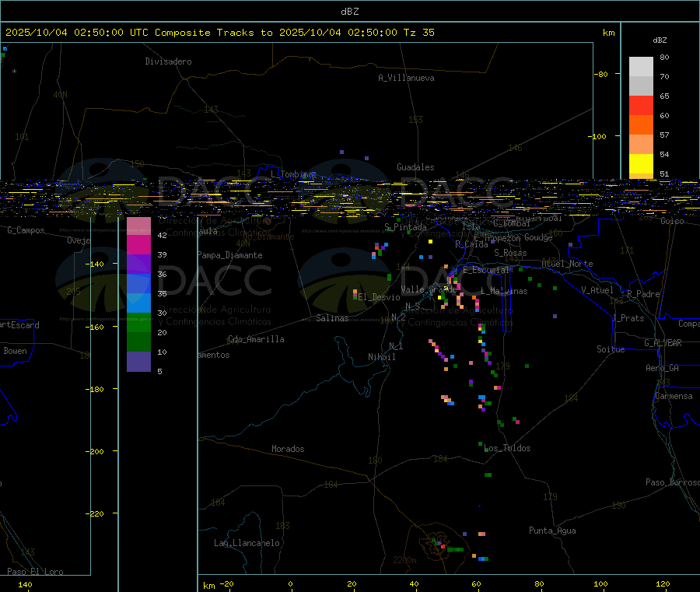Click the Guadales map label
This screenshot has height=592, width=700.
click(415, 167)
